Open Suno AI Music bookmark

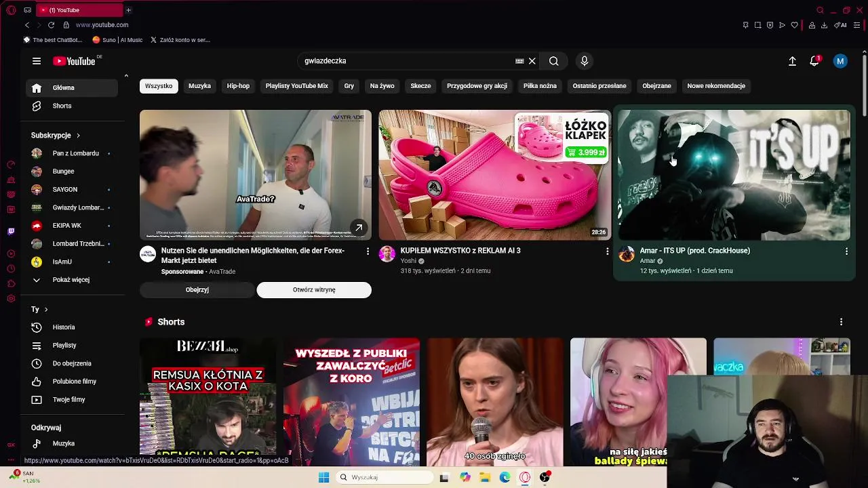117,40
